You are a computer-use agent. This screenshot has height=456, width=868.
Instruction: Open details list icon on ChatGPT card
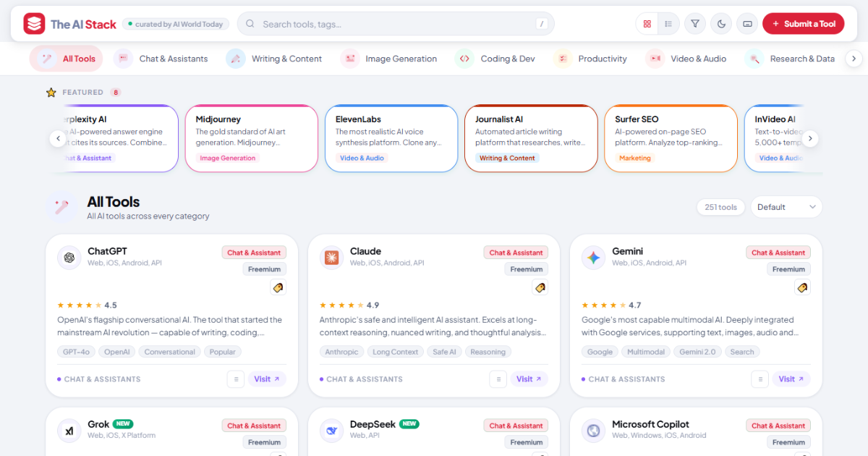(x=235, y=379)
